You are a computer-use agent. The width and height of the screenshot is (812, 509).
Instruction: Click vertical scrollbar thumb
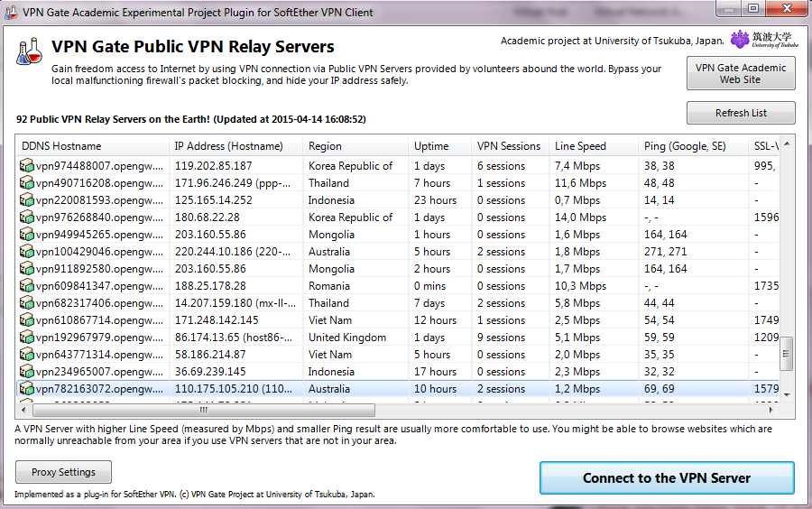pyautogui.click(x=786, y=354)
